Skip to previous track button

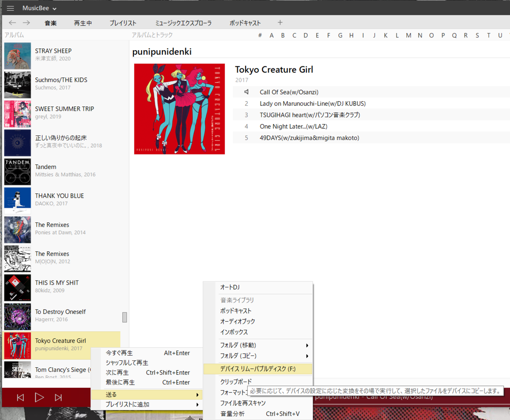[x=20, y=397]
